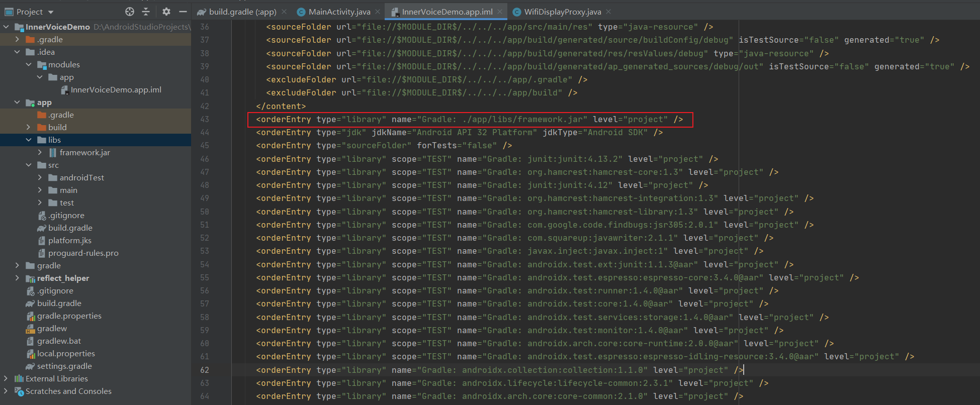The width and height of the screenshot is (980, 405).
Task: Click line number 62 in gutter
Action: (x=205, y=370)
